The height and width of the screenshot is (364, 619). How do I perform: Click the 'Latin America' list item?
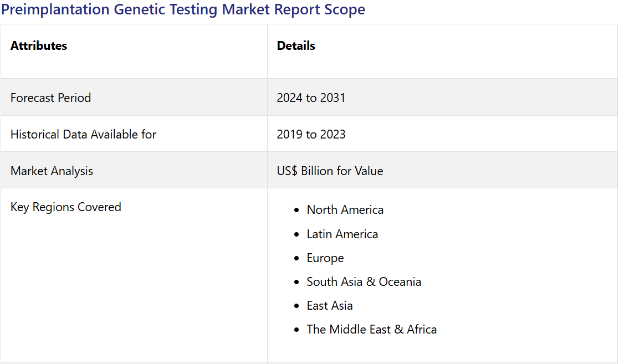pyautogui.click(x=342, y=234)
